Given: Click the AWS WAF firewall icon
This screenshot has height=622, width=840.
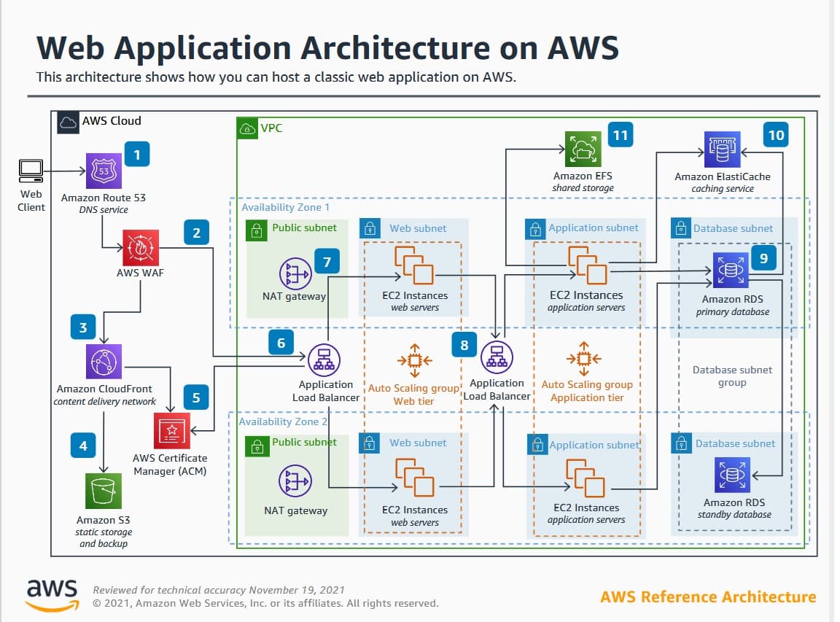Looking at the screenshot, I should click(x=140, y=248).
